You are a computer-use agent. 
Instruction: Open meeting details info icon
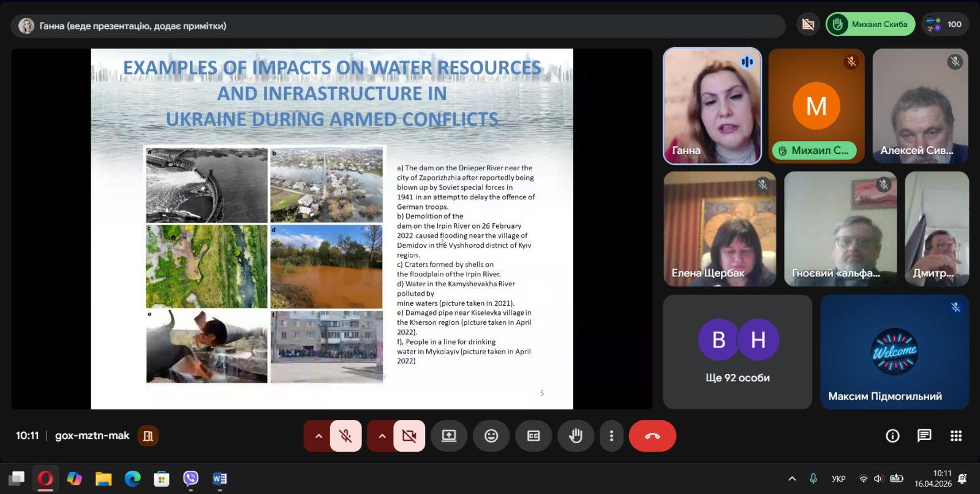click(892, 436)
